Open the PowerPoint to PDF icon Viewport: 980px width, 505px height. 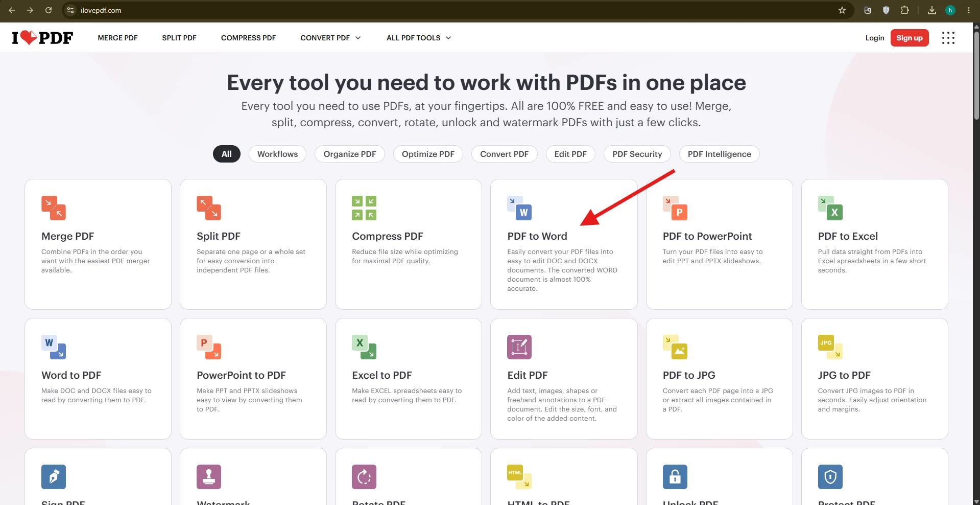click(209, 347)
